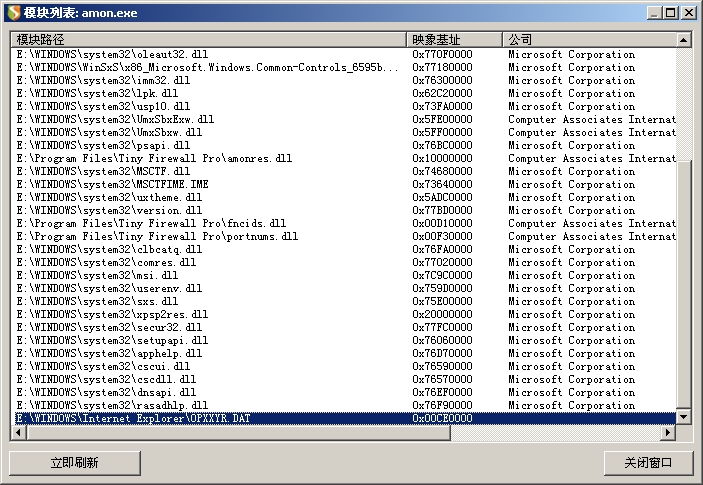The image size is (703, 485).
Task: Click base address 0x20000000
Action: click(x=442, y=314)
